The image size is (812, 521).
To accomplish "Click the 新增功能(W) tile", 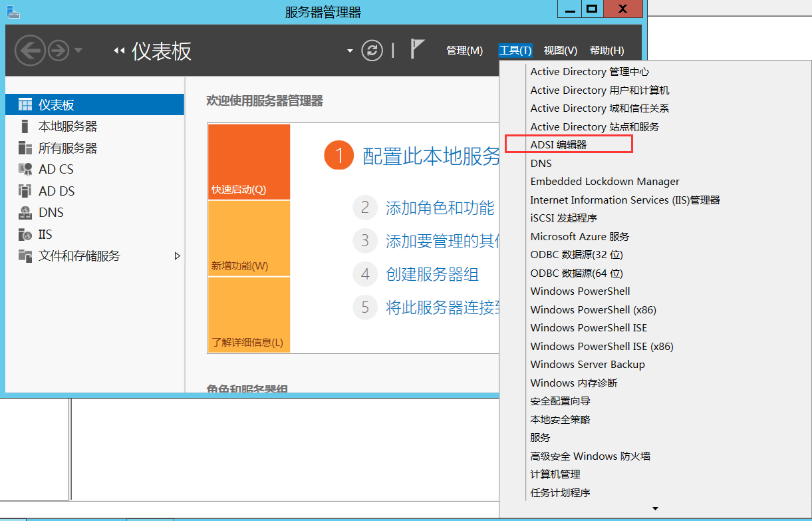I will coord(249,238).
